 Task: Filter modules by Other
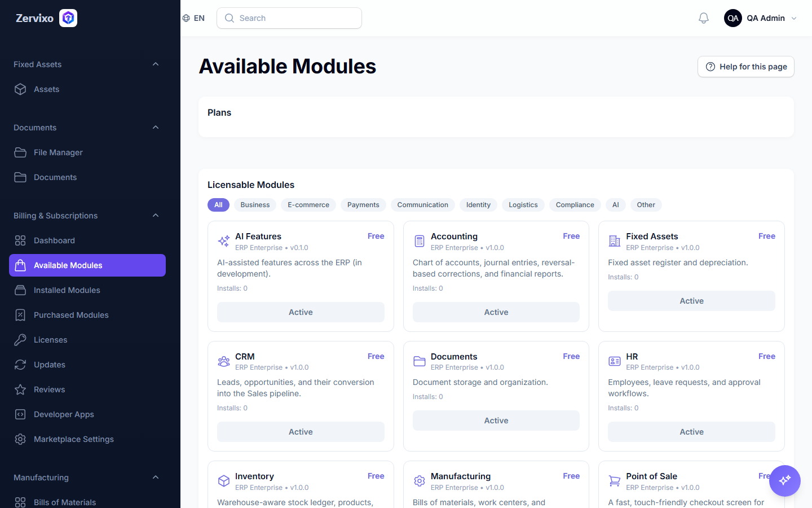click(x=646, y=205)
